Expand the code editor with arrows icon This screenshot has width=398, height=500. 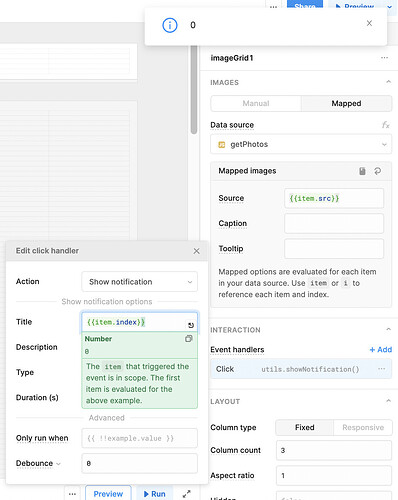[x=187, y=494]
